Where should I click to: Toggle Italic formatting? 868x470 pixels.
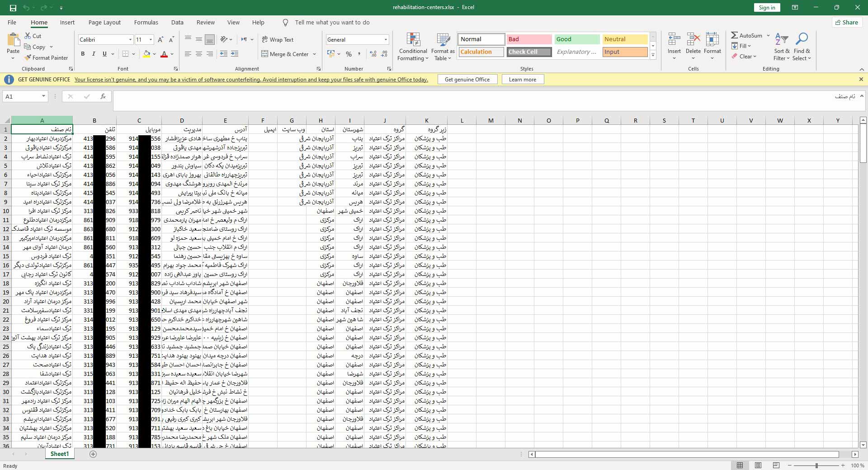click(x=94, y=54)
